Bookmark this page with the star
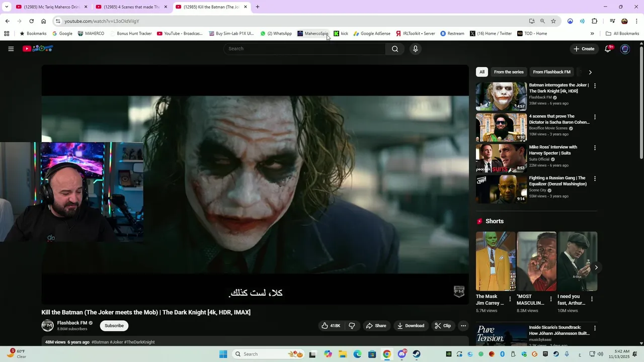644x362 pixels. [553, 21]
